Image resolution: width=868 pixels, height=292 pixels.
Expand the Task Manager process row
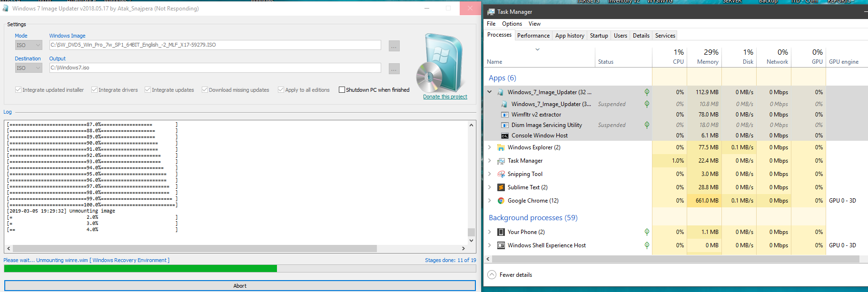pos(490,161)
